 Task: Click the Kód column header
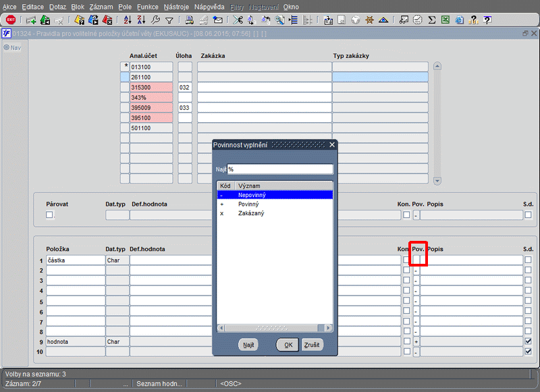click(x=225, y=186)
